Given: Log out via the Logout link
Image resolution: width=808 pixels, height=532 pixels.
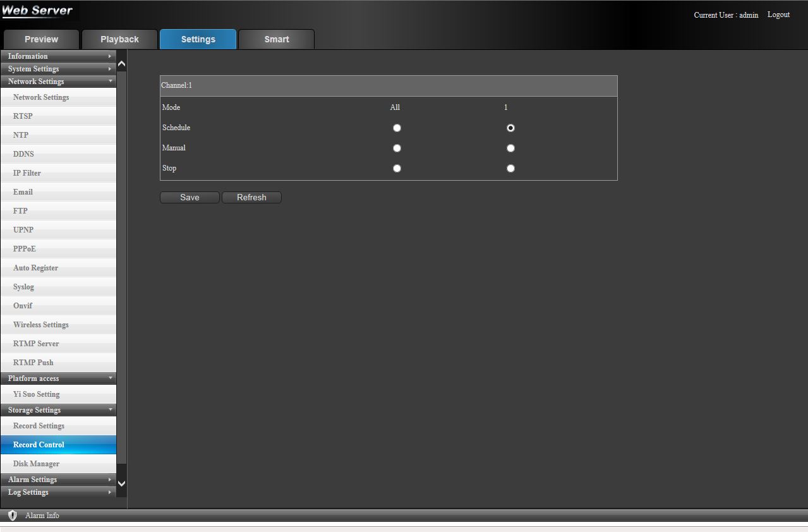Looking at the screenshot, I should 778,15.
